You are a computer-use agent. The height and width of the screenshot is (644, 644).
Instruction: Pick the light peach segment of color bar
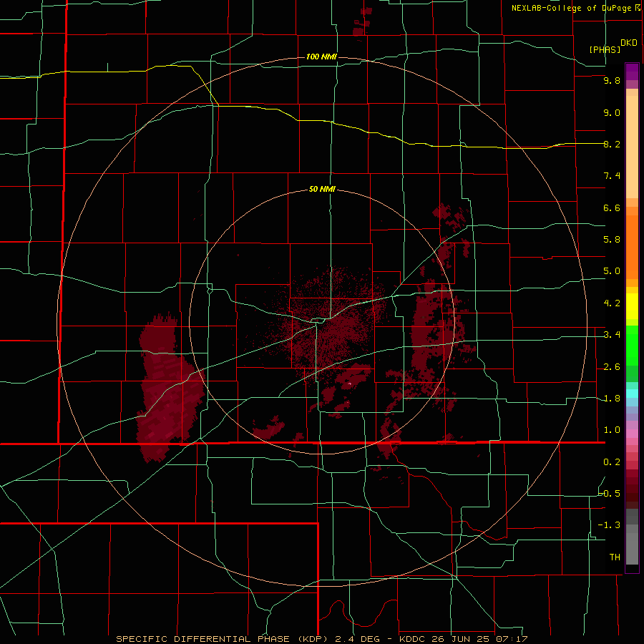(632, 147)
